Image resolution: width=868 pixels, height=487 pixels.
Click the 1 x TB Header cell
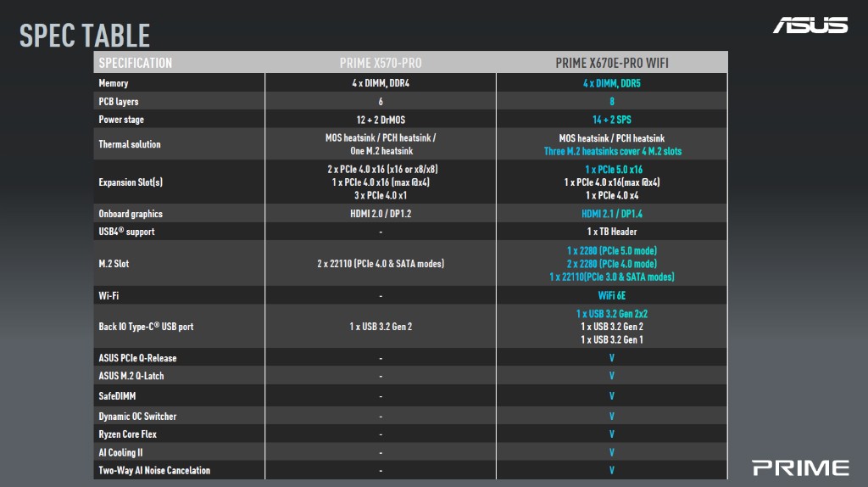pyautogui.click(x=611, y=232)
